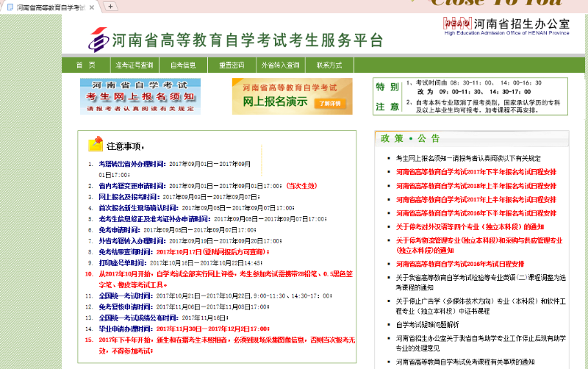
Task: Open link 考生网上报名须知—请报考者认真阅读以下有关规定
Action: [x=468, y=158]
